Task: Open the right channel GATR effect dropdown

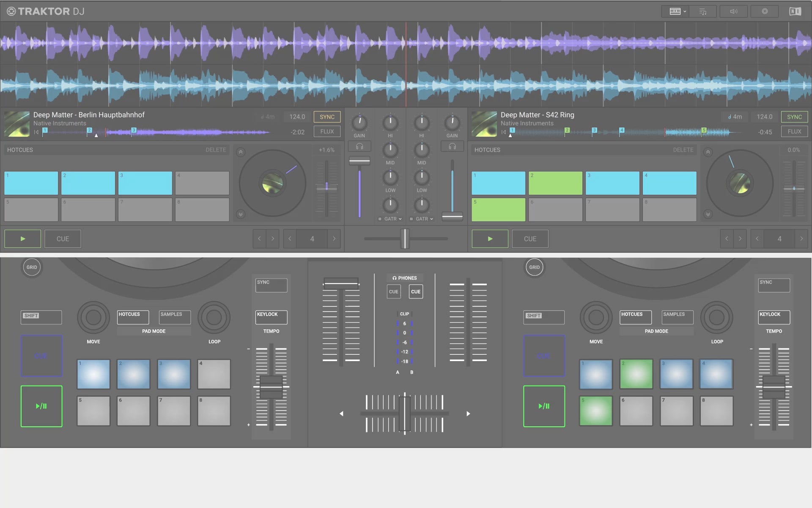Action: [x=425, y=219]
